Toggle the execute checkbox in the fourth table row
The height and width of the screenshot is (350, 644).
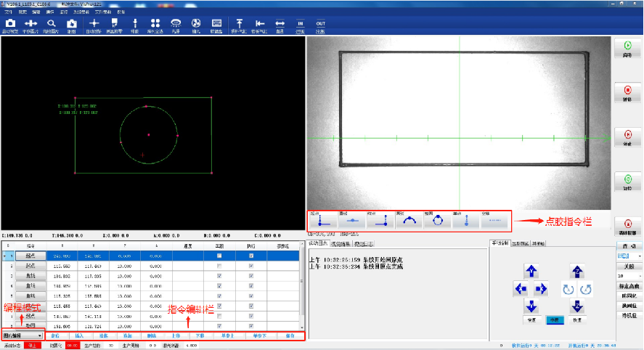click(x=251, y=286)
